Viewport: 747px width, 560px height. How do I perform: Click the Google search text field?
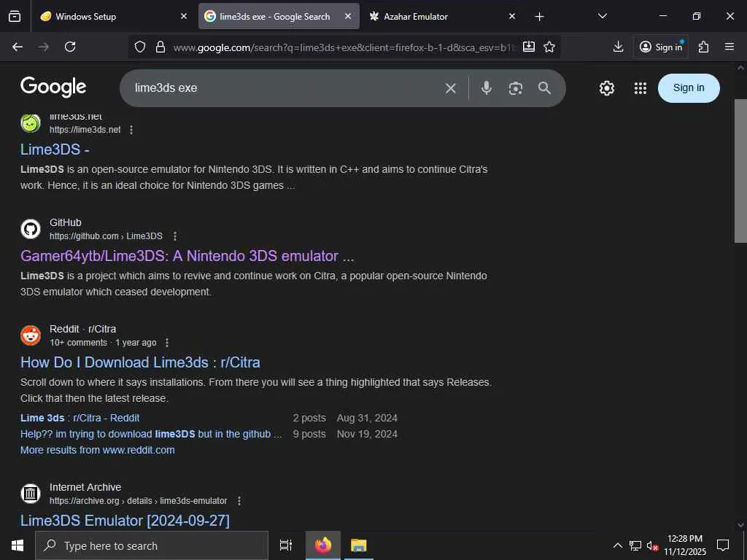[286, 88]
